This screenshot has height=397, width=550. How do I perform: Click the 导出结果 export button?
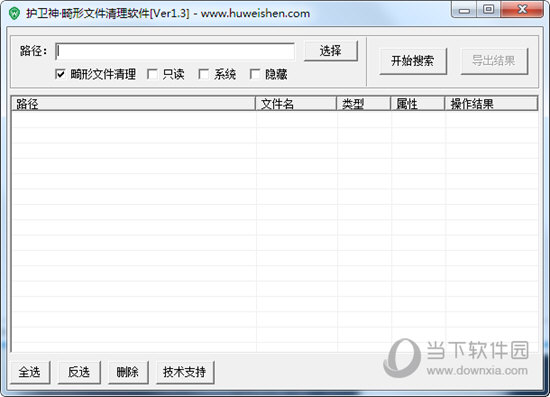click(494, 61)
